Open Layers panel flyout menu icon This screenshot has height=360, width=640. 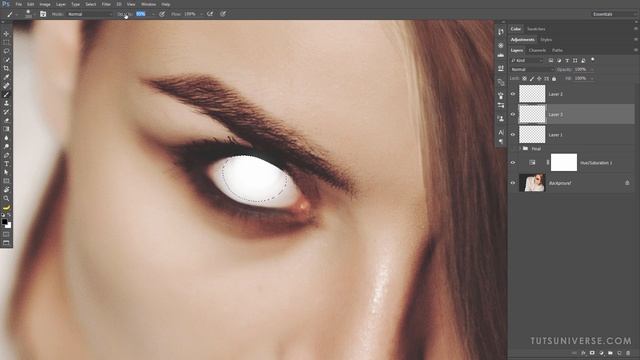(636, 50)
